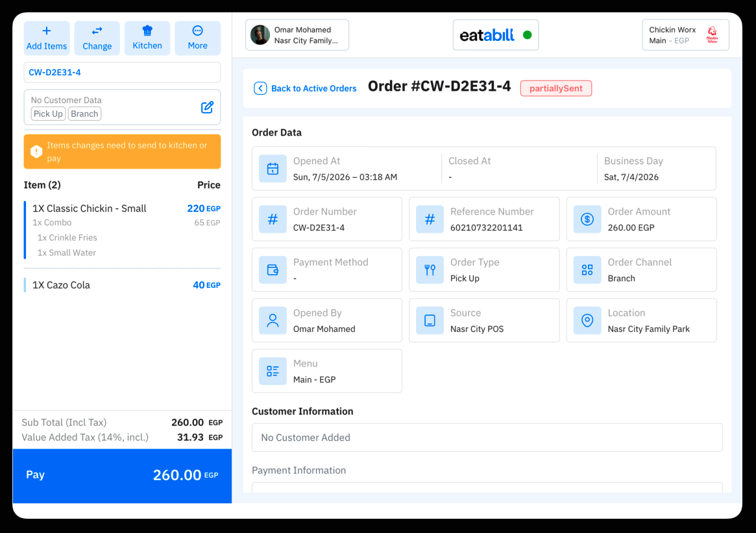The image size is (756, 533).
Task: Click the Opened By person icon
Action: pos(273,320)
